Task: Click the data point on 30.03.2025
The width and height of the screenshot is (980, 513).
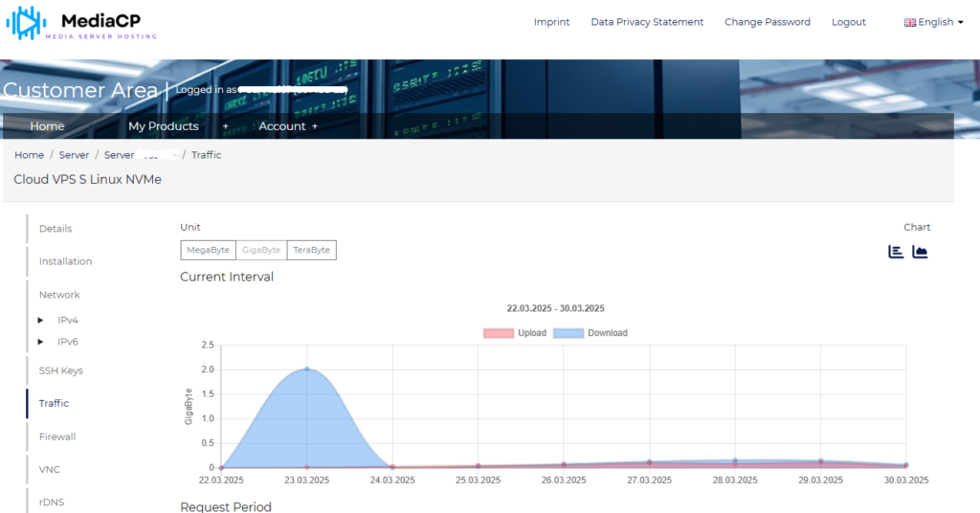Action: click(x=905, y=465)
